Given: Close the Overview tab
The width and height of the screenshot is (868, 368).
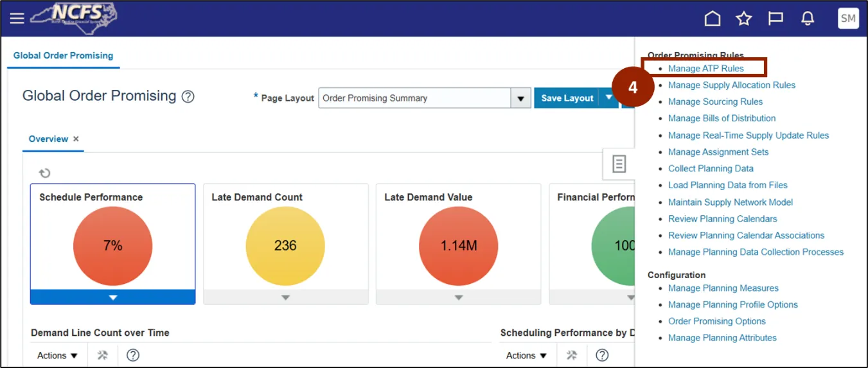Looking at the screenshot, I should point(76,139).
